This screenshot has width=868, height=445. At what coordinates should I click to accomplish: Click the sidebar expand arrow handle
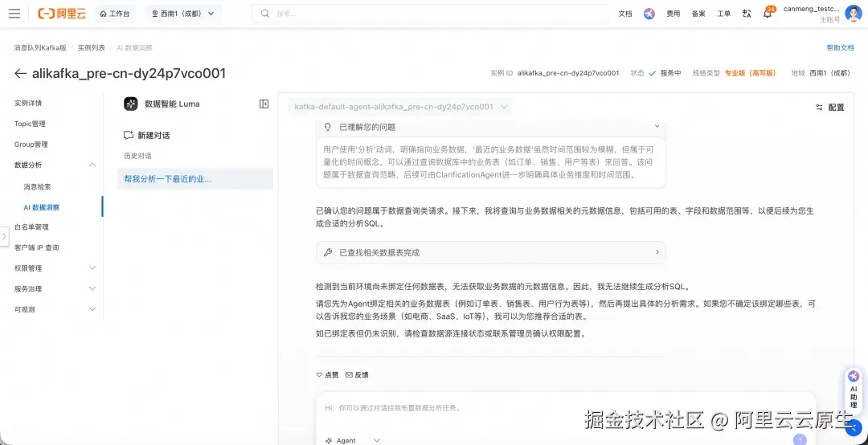coord(4,236)
